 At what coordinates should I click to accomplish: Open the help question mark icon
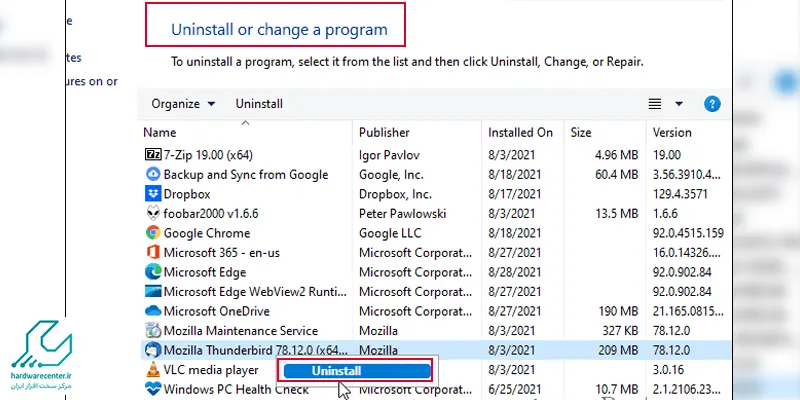pyautogui.click(x=712, y=104)
